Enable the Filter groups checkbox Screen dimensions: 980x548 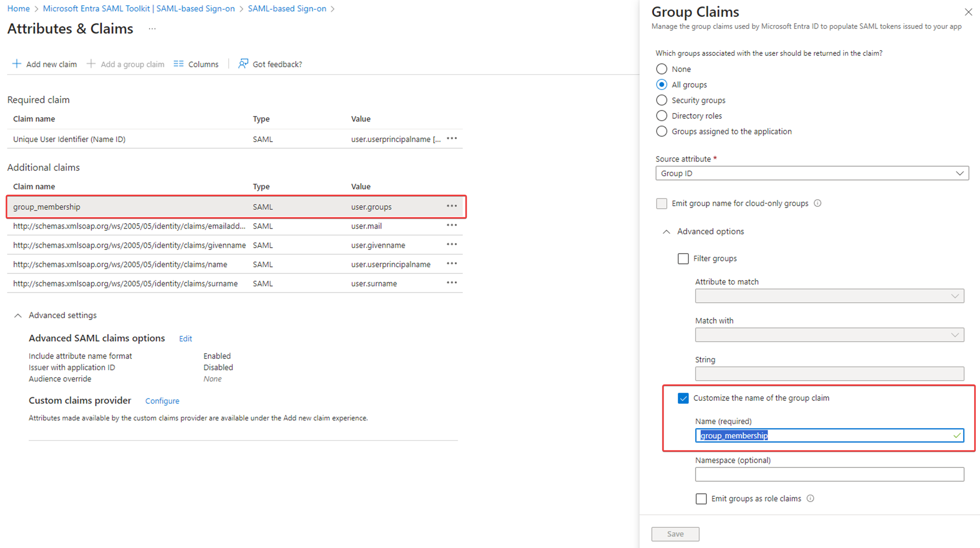[x=683, y=259]
